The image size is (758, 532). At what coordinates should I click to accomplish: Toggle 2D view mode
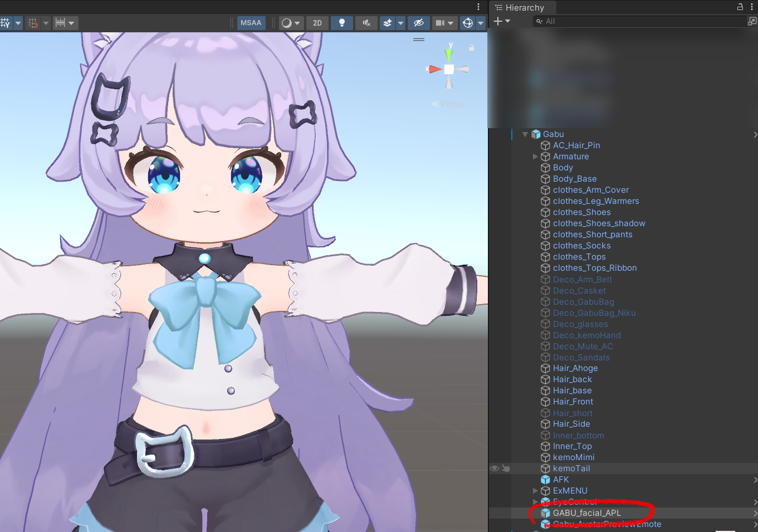pyautogui.click(x=317, y=23)
